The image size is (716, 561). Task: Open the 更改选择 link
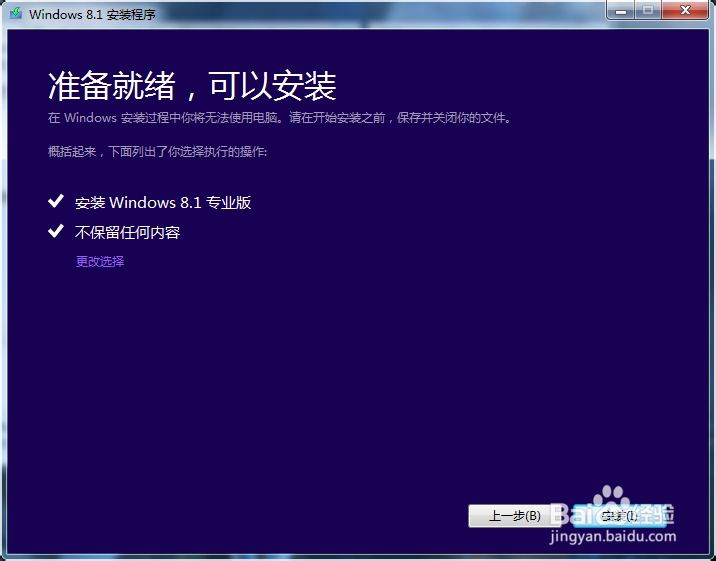tap(100, 261)
